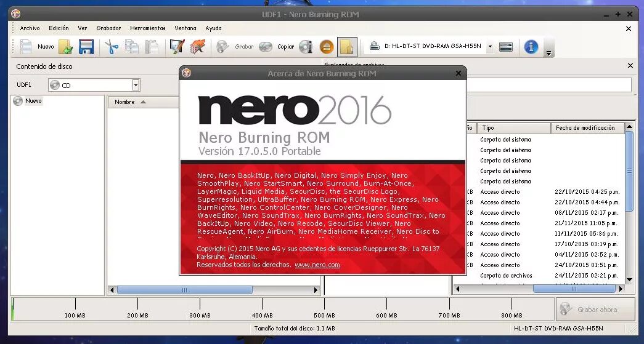Click the explorer address input field
644x344 pixels.
[548, 85]
